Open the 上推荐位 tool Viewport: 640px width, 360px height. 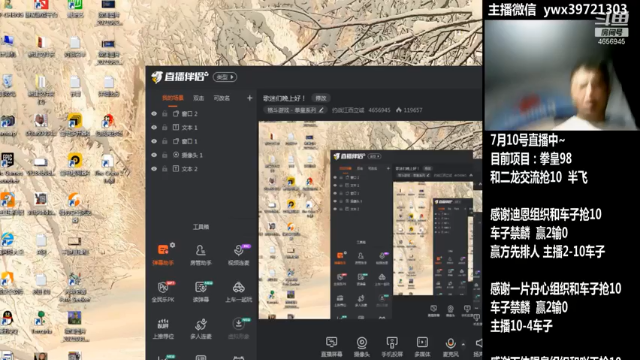pyautogui.click(x=163, y=328)
